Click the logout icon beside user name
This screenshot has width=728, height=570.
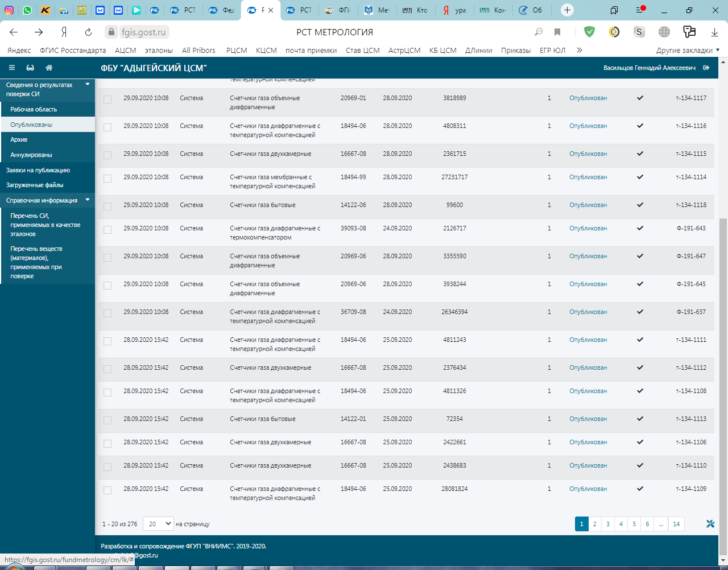point(706,68)
